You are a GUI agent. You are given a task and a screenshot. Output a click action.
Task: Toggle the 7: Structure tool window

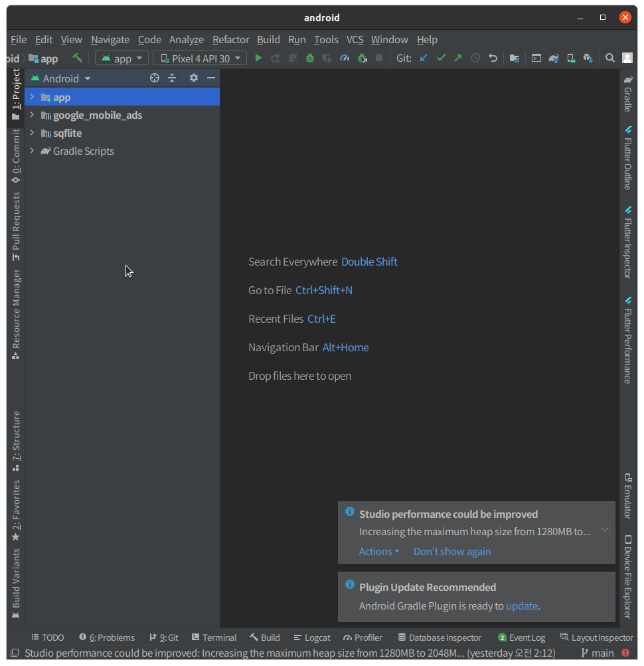tap(16, 441)
